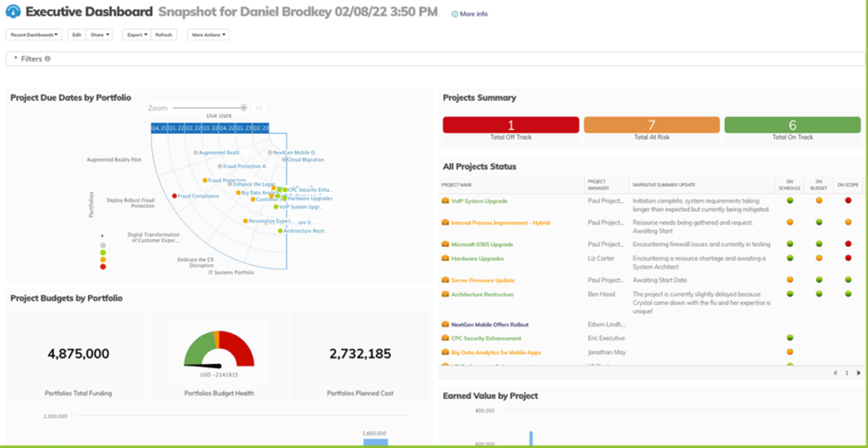Click the dashboard gauge logo icon
Screen dimensions: 868x448
click(13, 13)
